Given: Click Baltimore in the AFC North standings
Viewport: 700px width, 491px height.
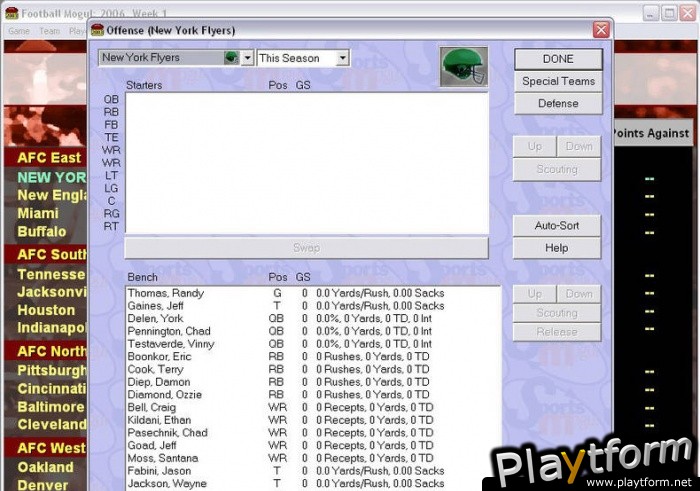Looking at the screenshot, I should pos(51,407).
